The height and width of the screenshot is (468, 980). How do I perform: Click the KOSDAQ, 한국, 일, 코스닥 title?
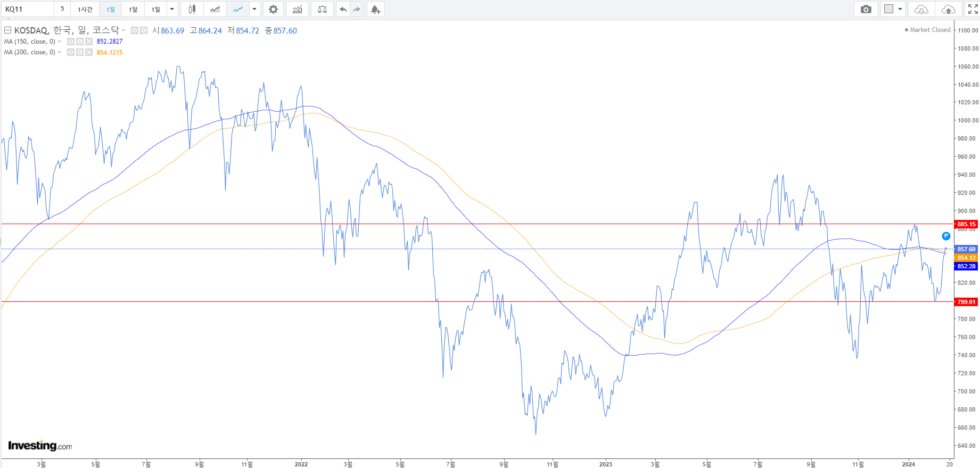tap(67, 30)
